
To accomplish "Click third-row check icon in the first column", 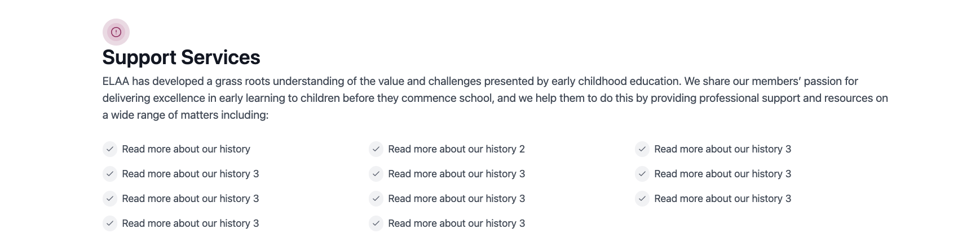I will pos(110,199).
